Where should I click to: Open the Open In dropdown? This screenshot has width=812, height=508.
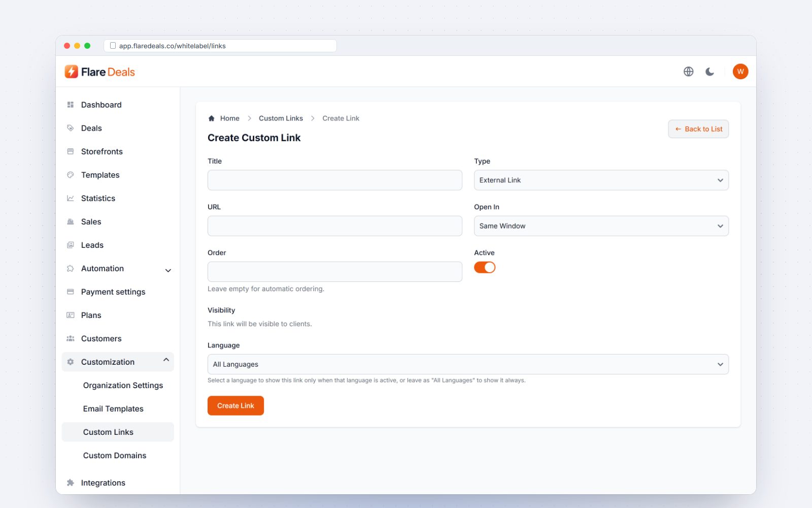(601, 226)
